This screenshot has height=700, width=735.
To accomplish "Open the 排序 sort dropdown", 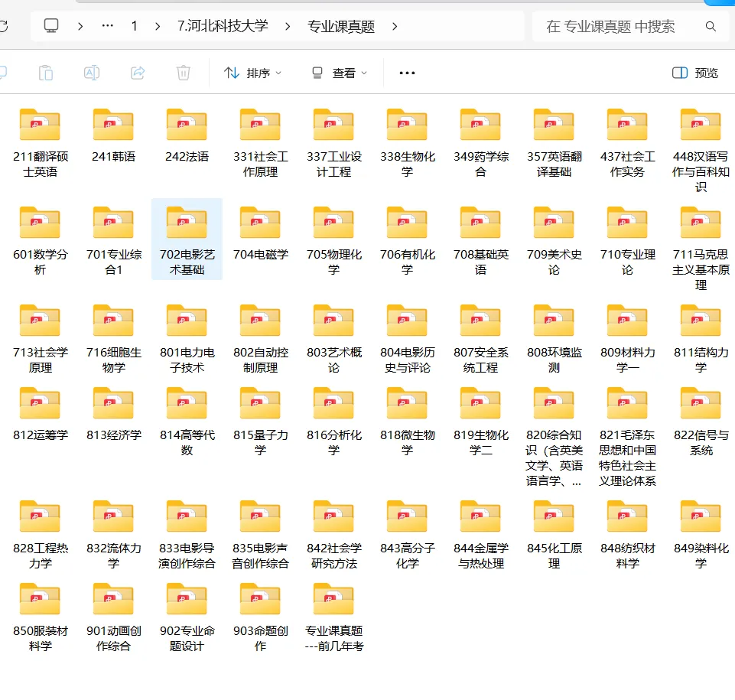I will pos(252,73).
